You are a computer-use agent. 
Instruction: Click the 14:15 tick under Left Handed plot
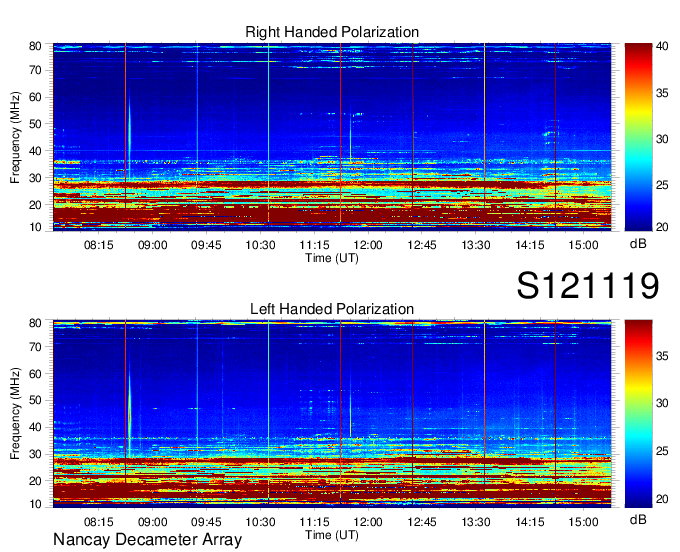(530, 522)
